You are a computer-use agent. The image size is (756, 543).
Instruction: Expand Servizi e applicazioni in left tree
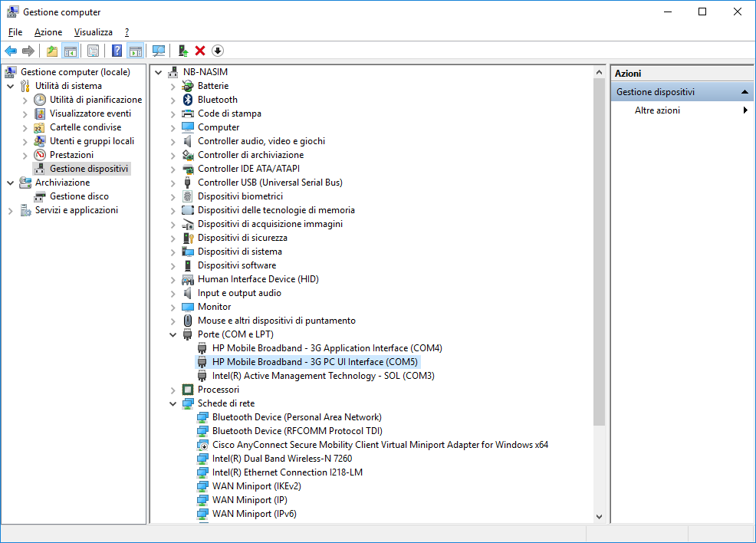point(11,210)
